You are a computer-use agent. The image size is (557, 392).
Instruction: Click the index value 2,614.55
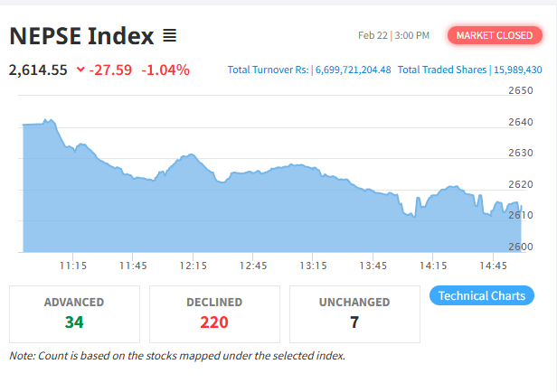click(38, 70)
